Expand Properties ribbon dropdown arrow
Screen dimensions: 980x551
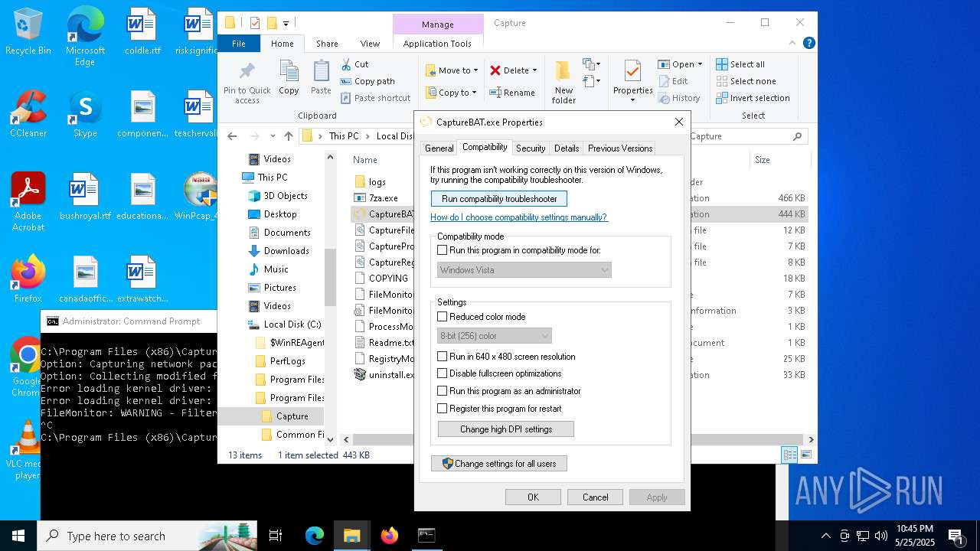632,100
